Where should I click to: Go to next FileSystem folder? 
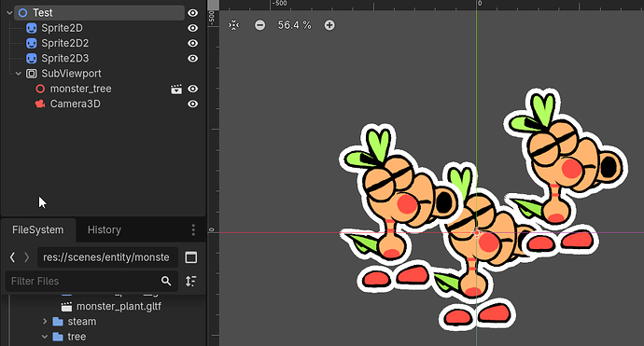[x=27, y=257]
